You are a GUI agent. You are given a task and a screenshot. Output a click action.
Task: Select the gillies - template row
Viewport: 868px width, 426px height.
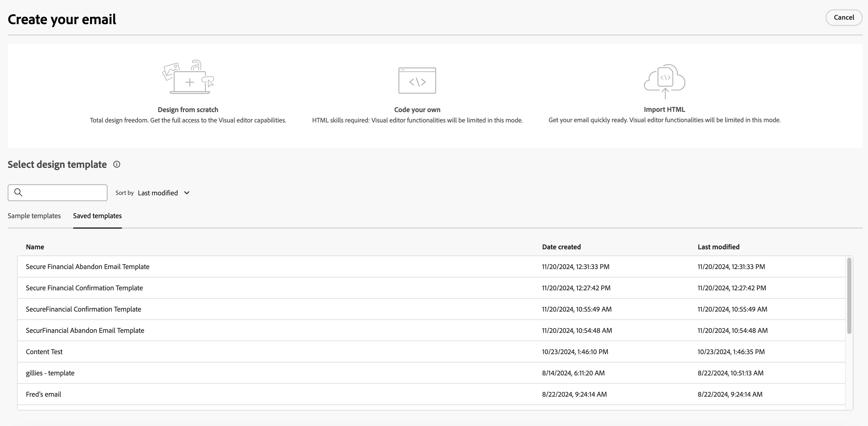tap(431, 373)
